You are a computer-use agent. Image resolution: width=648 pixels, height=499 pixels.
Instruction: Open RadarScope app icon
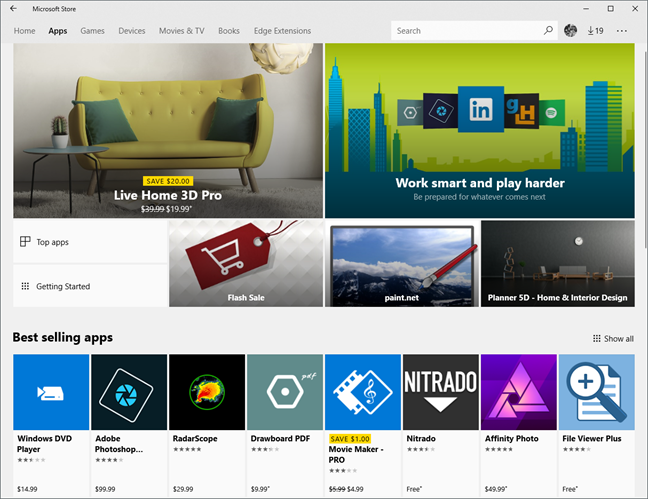(x=207, y=392)
